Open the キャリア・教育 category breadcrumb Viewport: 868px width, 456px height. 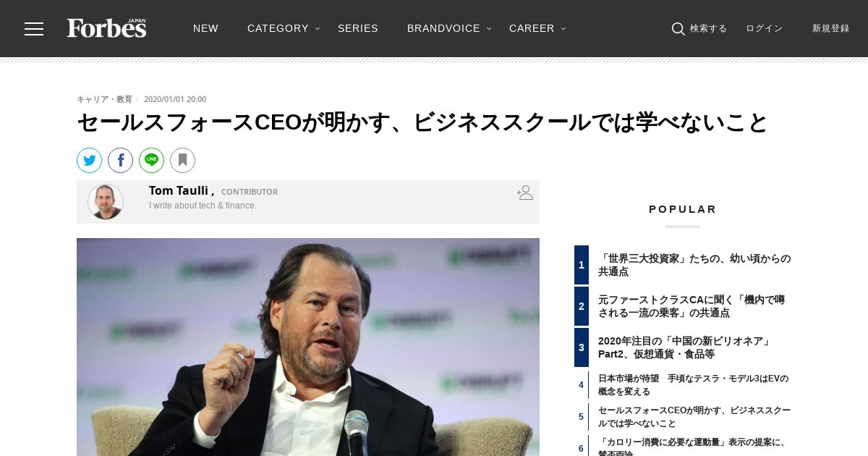[105, 99]
